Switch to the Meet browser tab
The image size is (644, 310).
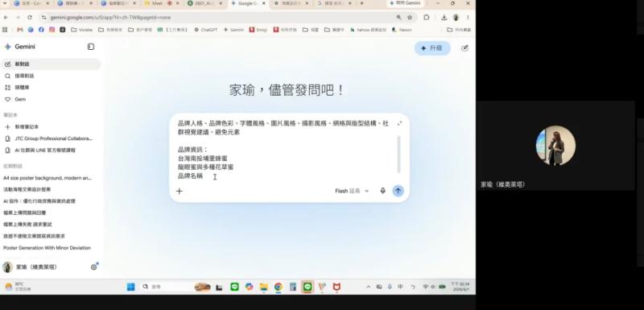pyautogui.click(x=162, y=3)
